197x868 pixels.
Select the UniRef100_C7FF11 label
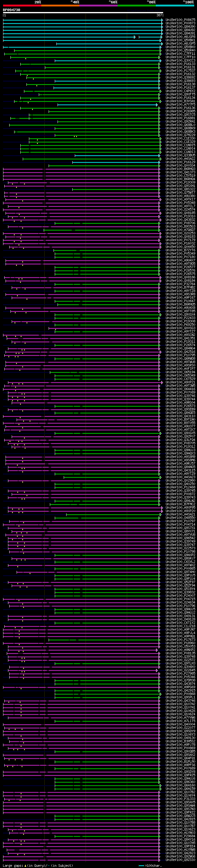[180, 54]
